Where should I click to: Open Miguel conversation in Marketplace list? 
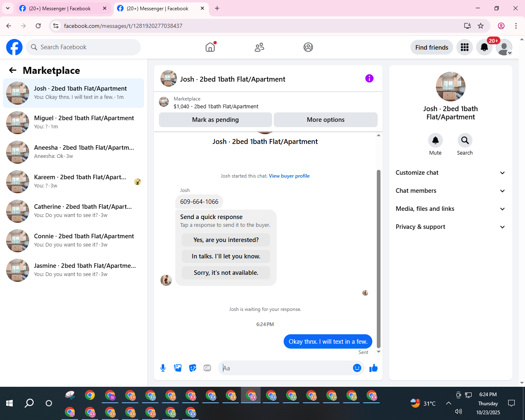[x=73, y=123]
